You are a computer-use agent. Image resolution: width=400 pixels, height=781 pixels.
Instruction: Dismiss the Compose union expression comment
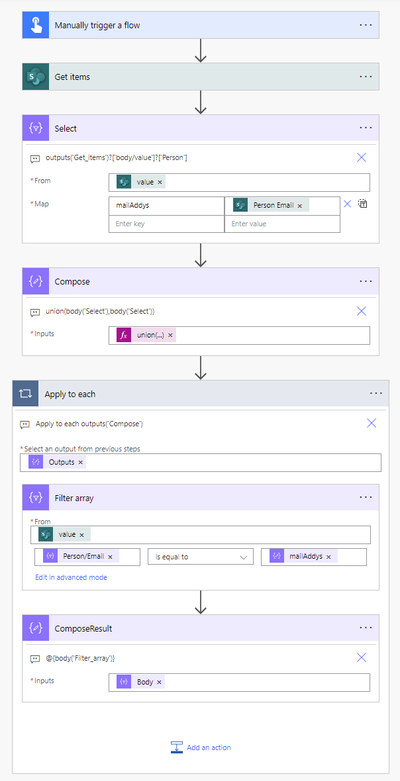click(x=362, y=311)
